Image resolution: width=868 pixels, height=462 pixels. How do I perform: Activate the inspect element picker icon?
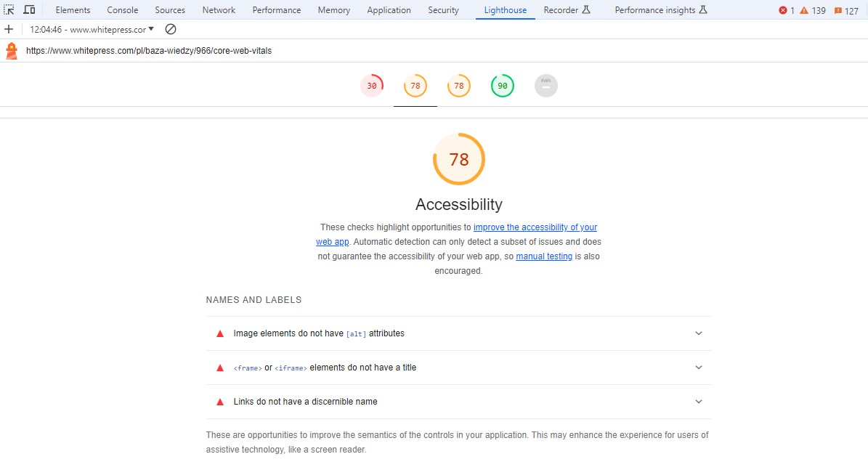pos(9,10)
